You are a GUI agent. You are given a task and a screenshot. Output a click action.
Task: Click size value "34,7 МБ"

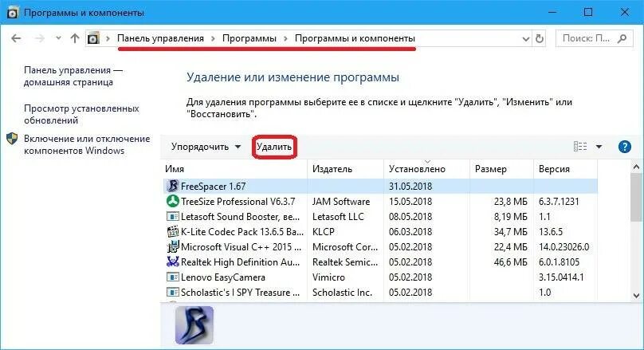pos(511,232)
